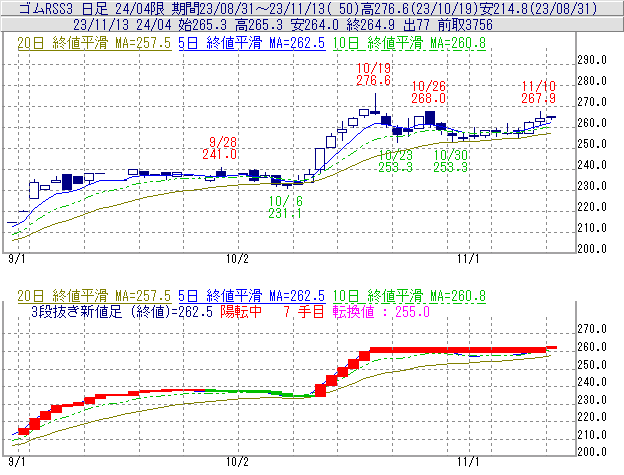
Task: Click the green downturn segment in the lower chart
Action: (259, 393)
